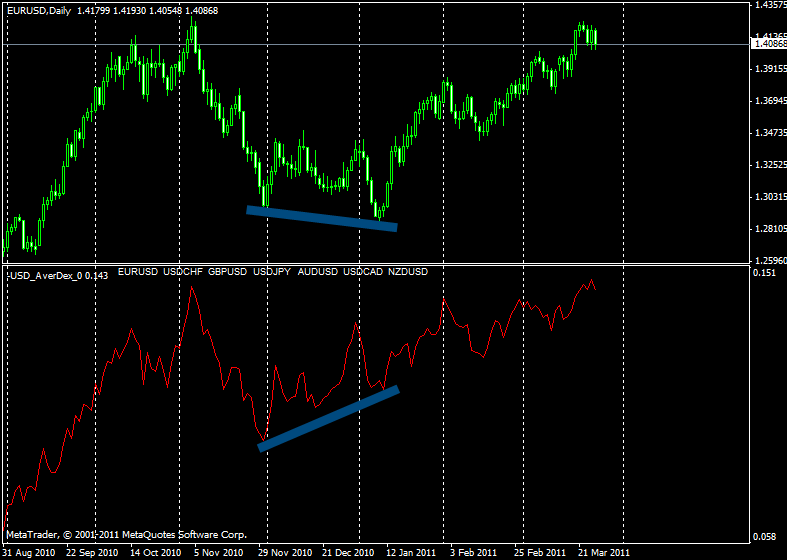The height and width of the screenshot is (560, 787).
Task: Click the 1.43570 top price scale label
Action: pos(768,6)
